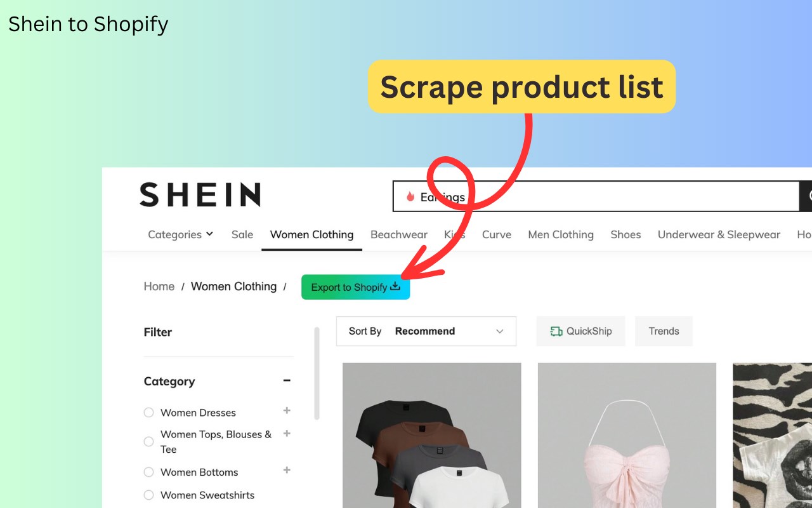Click the QuickShip truck icon
The image size is (812, 508).
pos(556,331)
